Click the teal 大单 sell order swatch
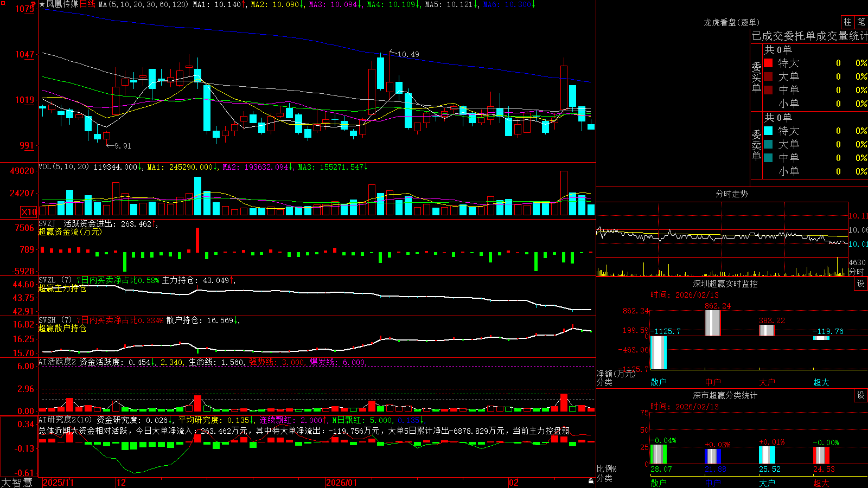The width and height of the screenshot is (868, 488). 768,144
